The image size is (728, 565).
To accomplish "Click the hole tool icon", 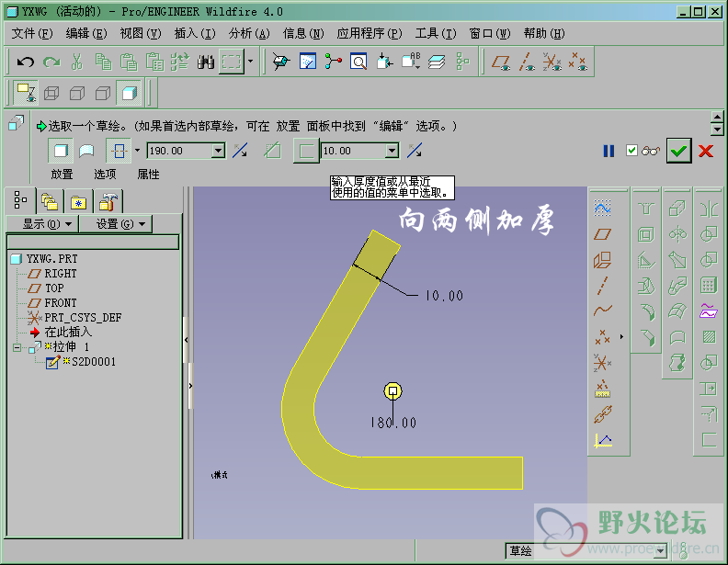I will pos(646,209).
